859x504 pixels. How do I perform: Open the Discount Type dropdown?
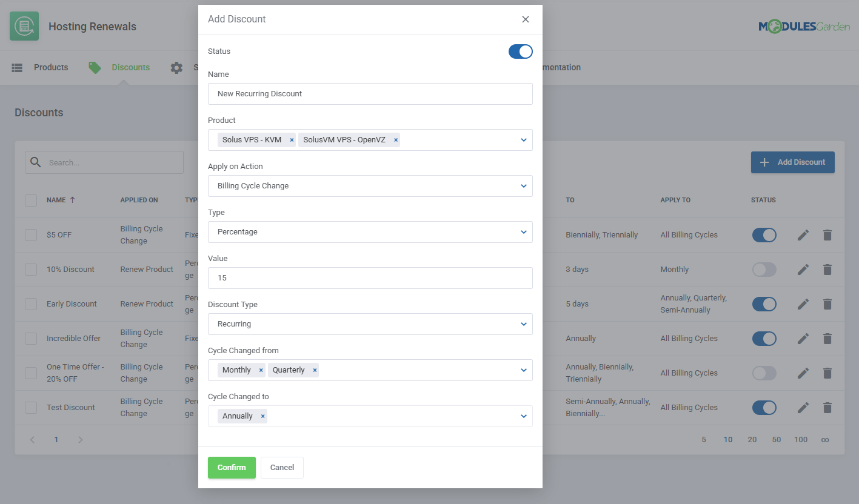[370, 324]
